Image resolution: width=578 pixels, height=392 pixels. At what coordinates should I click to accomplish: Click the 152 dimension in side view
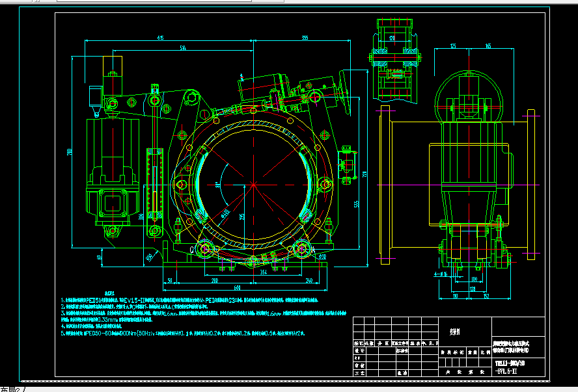tap(486, 296)
